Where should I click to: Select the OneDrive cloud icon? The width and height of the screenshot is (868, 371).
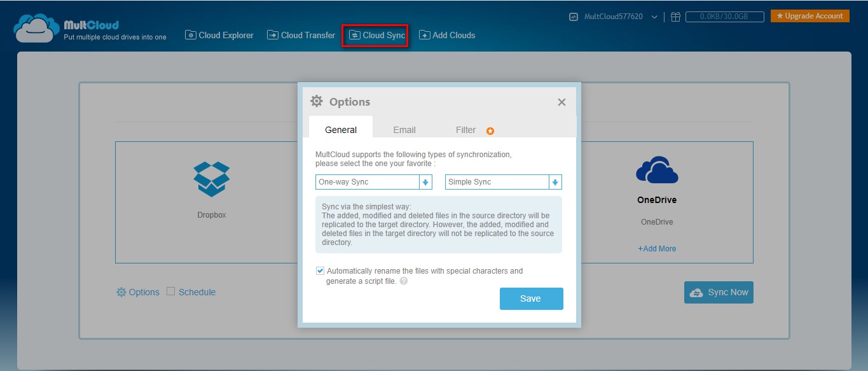(x=657, y=170)
